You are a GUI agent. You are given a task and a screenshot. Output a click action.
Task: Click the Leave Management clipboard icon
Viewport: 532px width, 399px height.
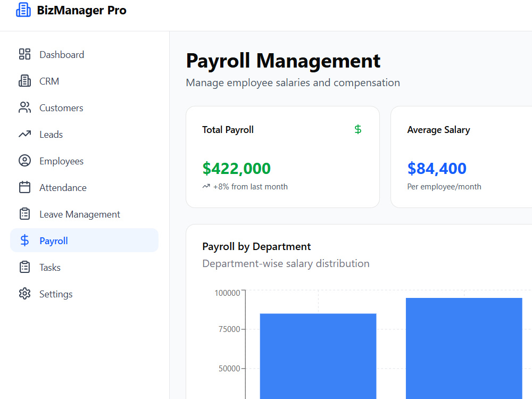[x=25, y=214]
